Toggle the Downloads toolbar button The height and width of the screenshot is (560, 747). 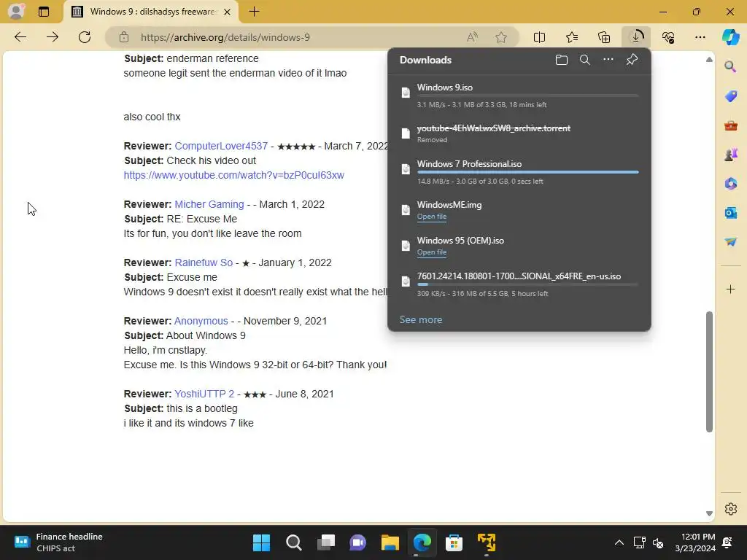tap(636, 37)
